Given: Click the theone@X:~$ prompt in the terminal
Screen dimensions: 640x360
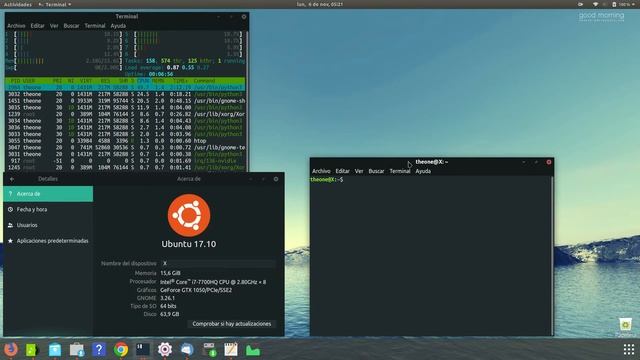Looking at the screenshot, I should [327, 180].
